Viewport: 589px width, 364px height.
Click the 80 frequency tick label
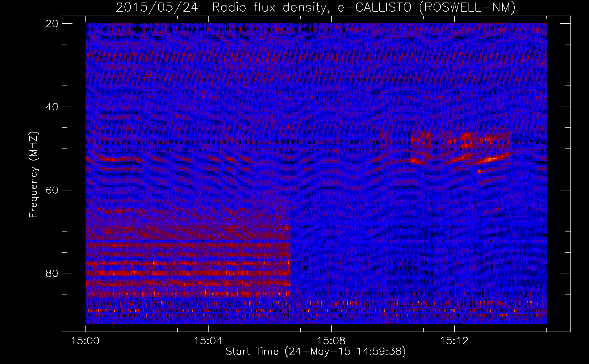point(52,273)
